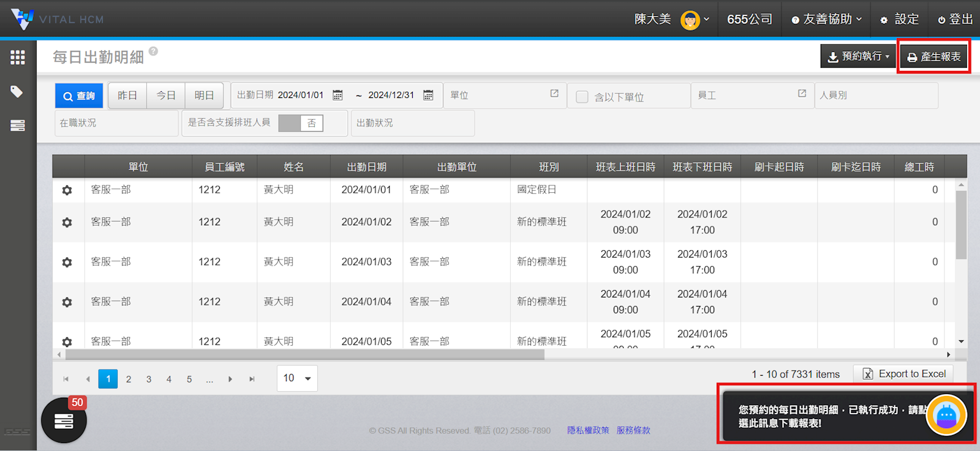This screenshot has width=980, height=451.
Task: Open end date calendar picker icon
Action: 428,95
